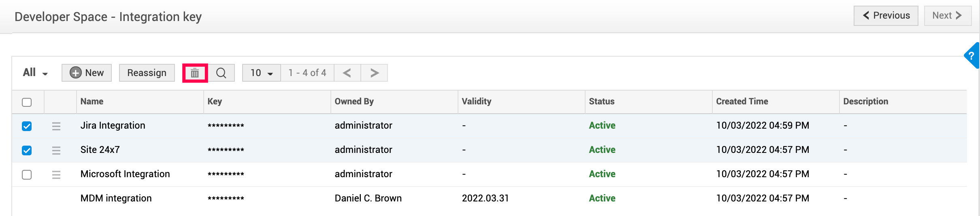Sort by Name column header
The image size is (980, 216).
92,102
